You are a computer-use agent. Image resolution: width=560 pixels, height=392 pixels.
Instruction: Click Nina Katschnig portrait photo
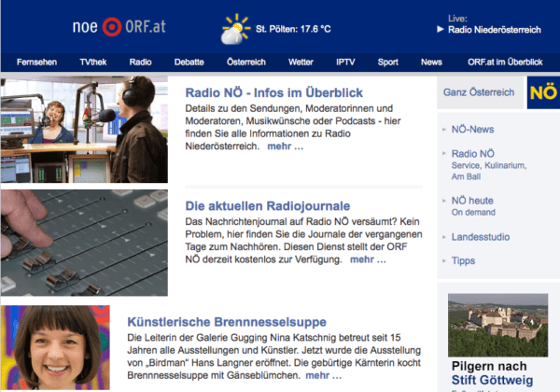[55, 348]
